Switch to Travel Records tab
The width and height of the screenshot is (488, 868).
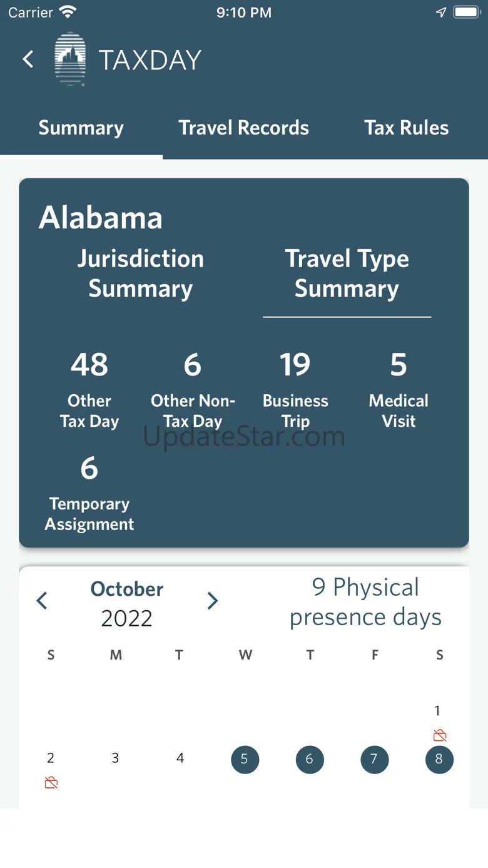tap(244, 128)
